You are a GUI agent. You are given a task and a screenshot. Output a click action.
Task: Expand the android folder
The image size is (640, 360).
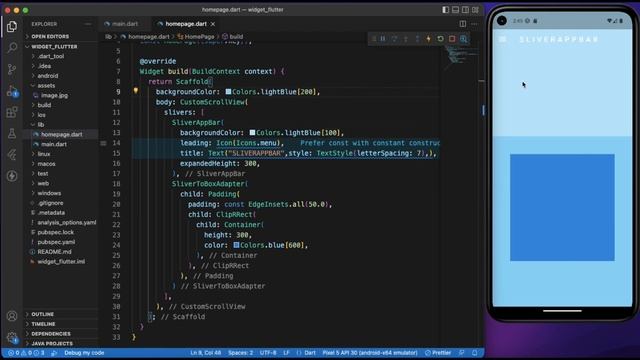pyautogui.click(x=48, y=76)
